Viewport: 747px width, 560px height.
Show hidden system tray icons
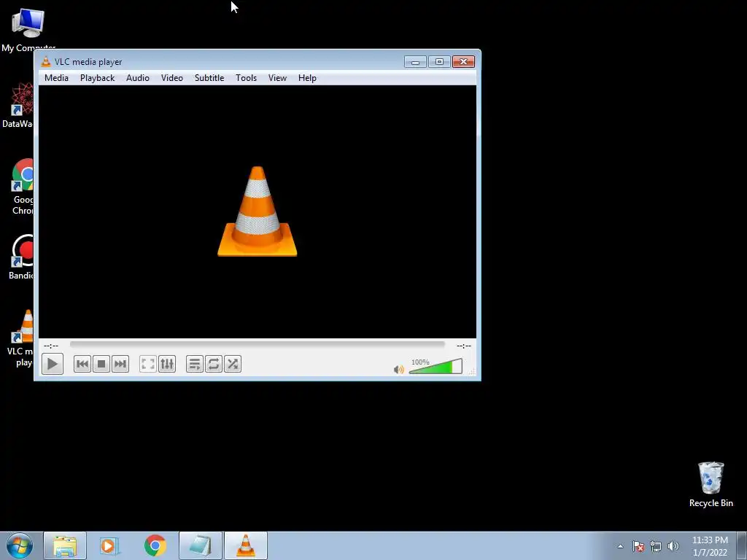point(620,547)
